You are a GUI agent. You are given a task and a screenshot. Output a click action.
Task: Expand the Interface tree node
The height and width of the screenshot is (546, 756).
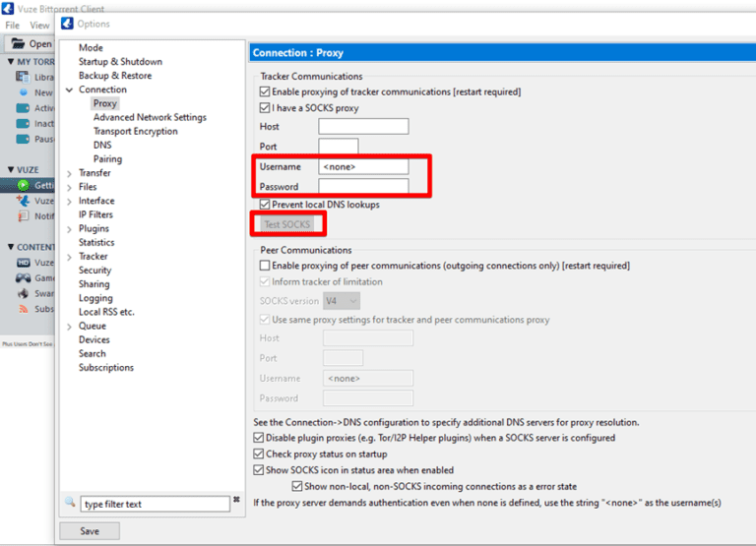pyautogui.click(x=70, y=201)
